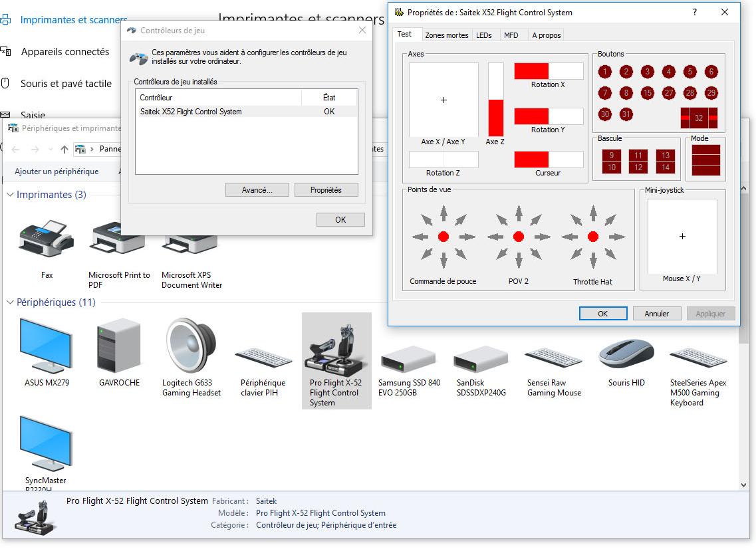Click button indicator 1 in Boutons group

click(604, 72)
